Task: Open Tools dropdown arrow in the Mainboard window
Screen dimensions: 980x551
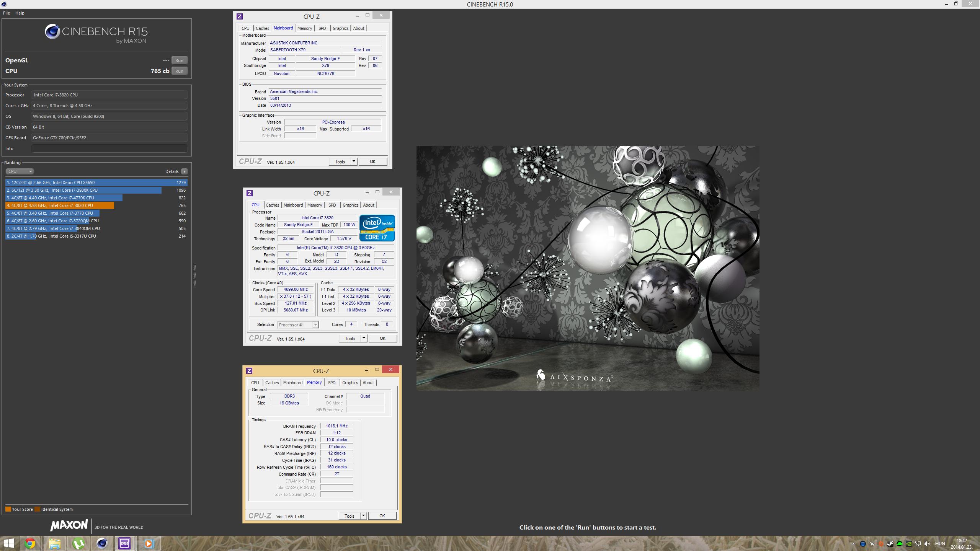Action: [x=354, y=161]
